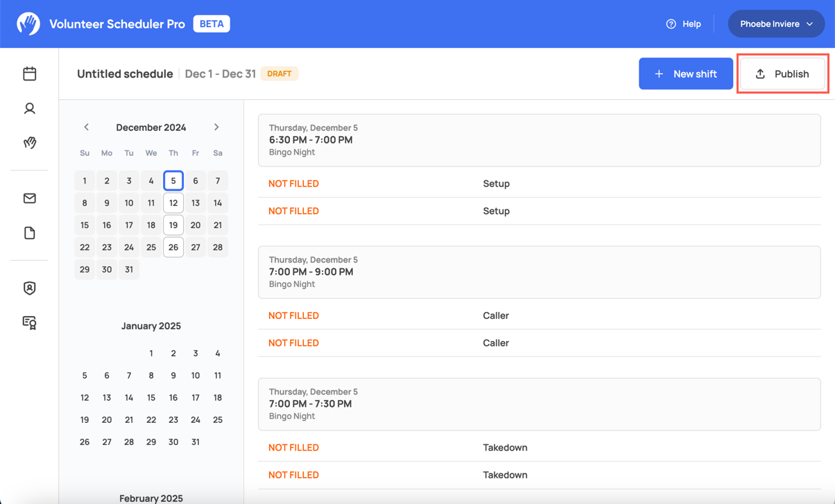
Task: Go to previous month in calendar
Action: (86, 127)
